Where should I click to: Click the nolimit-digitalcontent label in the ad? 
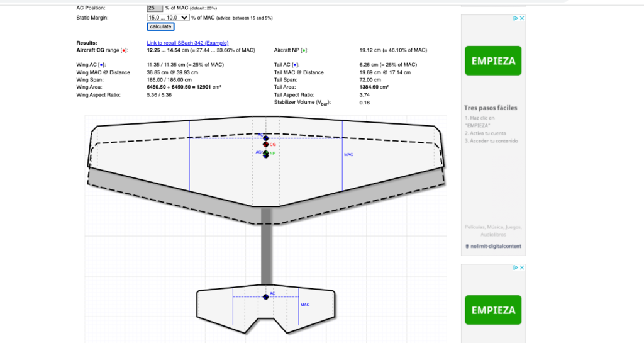[496, 246]
